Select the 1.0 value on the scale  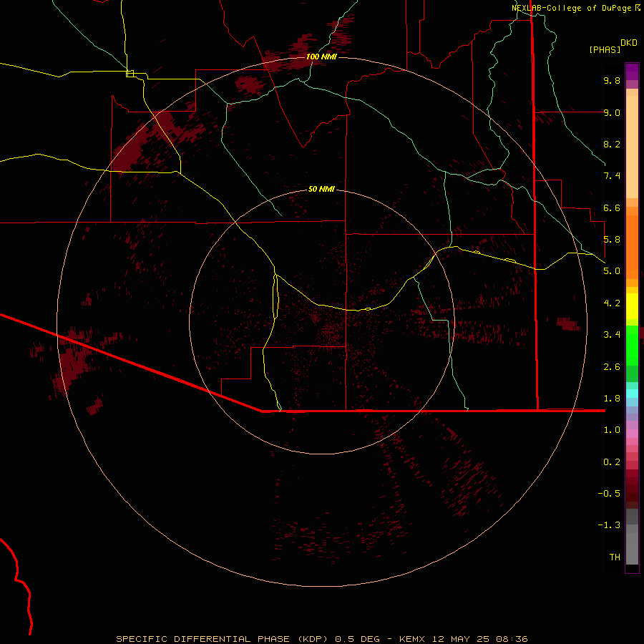[612, 430]
